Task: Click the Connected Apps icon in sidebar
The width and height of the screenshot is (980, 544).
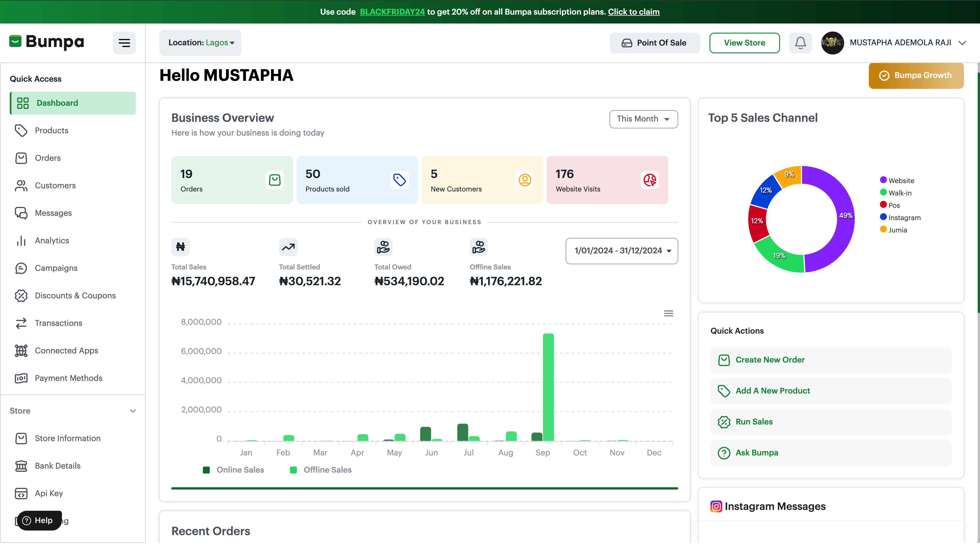Action: point(21,351)
